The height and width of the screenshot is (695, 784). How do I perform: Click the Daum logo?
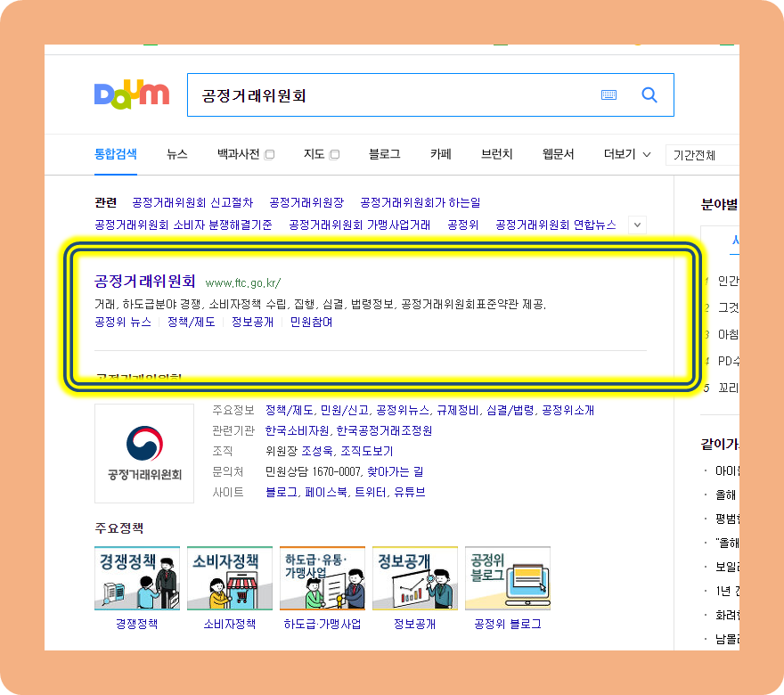[132, 94]
